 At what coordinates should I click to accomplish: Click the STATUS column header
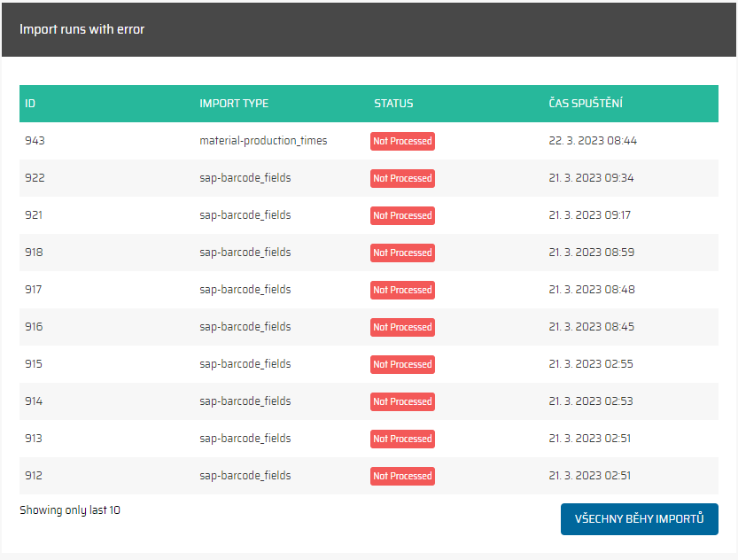pos(393,104)
